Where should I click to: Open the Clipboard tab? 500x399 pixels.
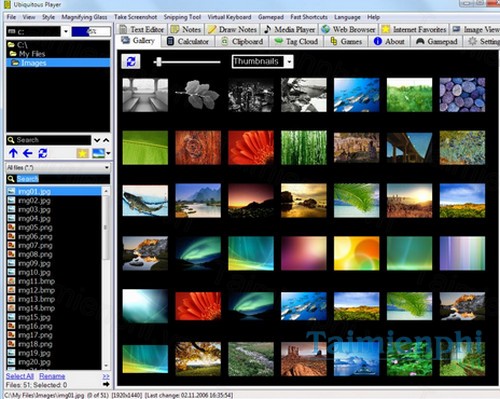point(242,41)
